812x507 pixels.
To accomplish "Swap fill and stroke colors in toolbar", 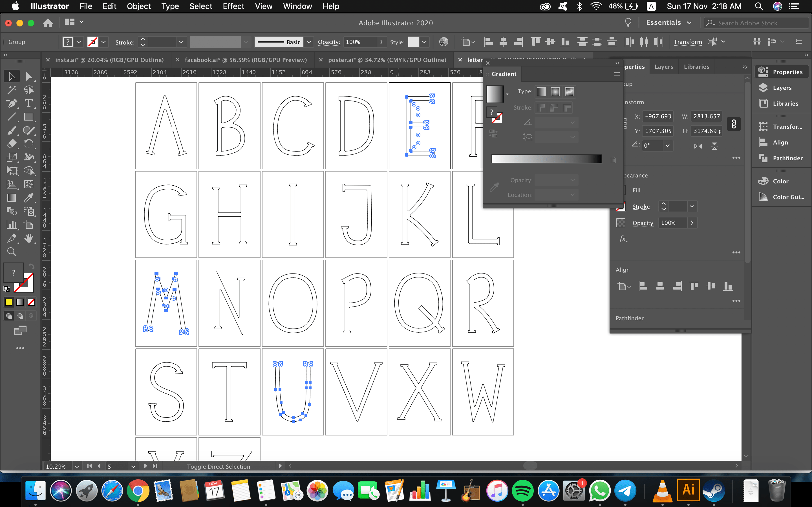I will [32, 266].
